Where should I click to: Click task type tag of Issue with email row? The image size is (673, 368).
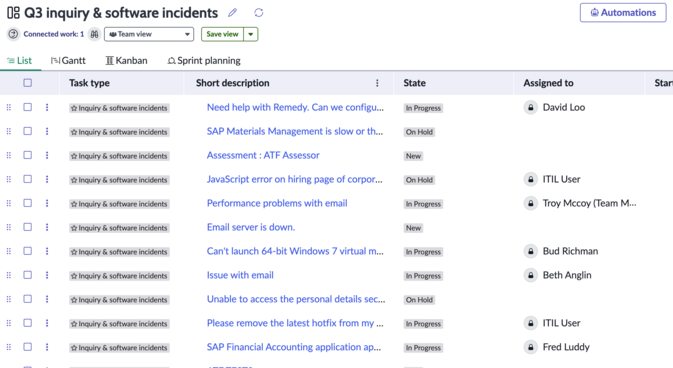coord(119,276)
